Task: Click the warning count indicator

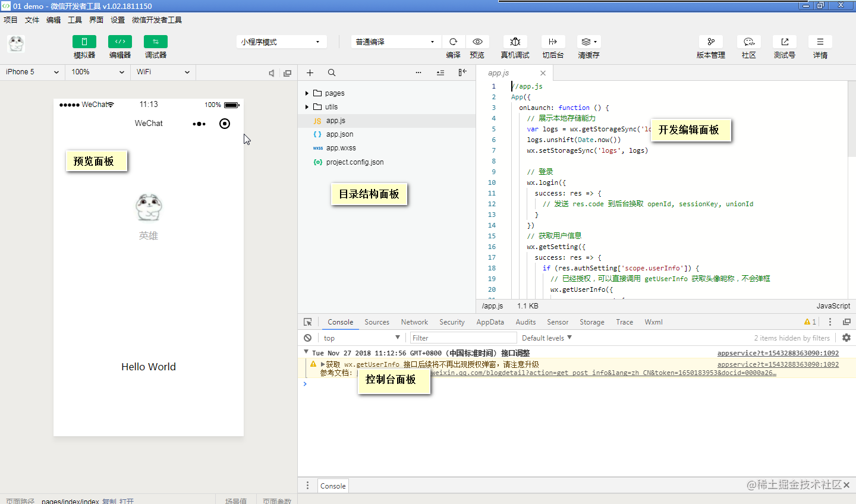Action: tap(810, 322)
